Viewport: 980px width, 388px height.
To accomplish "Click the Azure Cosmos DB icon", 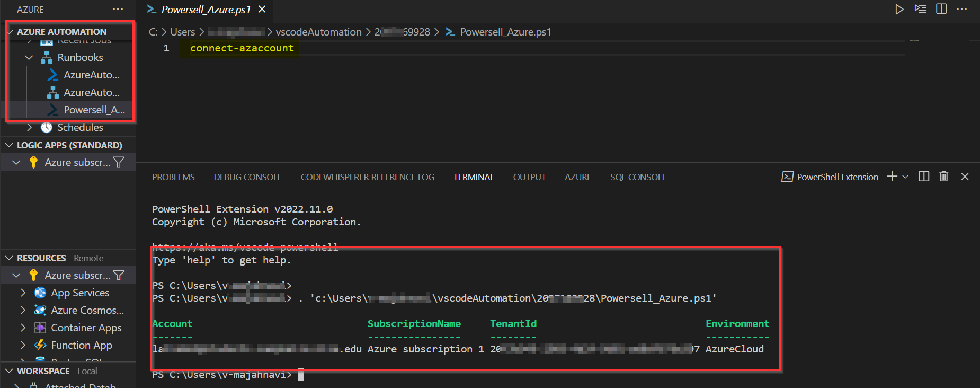I will pos(40,310).
